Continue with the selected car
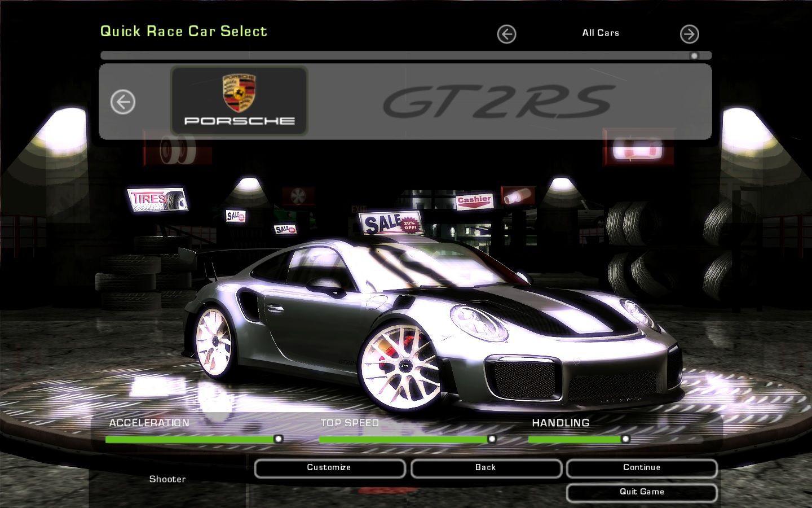Image resolution: width=812 pixels, height=508 pixels. click(x=642, y=468)
